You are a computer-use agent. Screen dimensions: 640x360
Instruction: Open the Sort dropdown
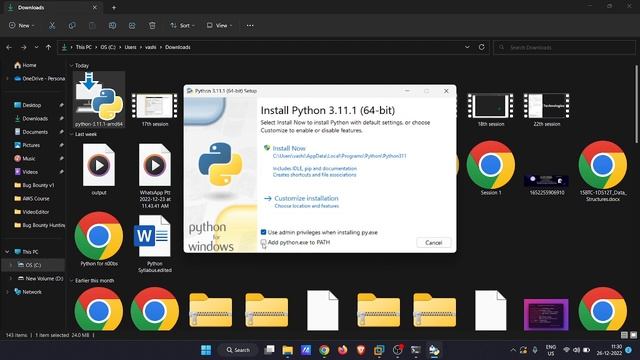pos(182,25)
